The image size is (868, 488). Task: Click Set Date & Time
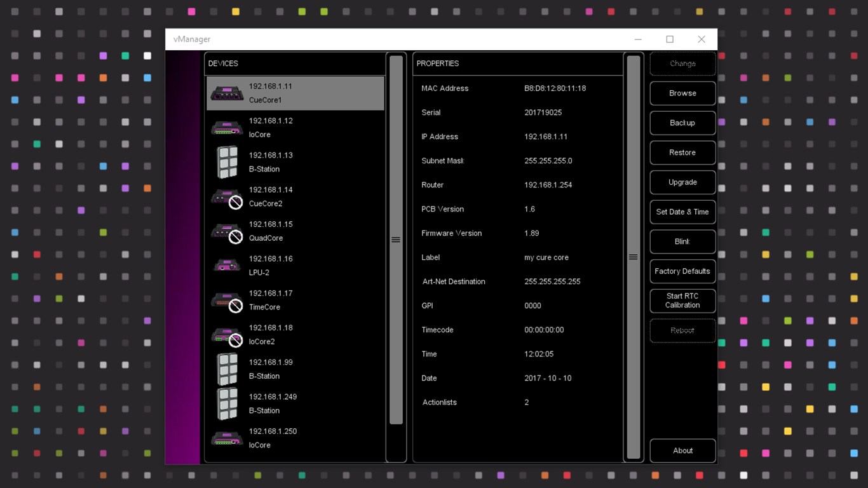682,212
